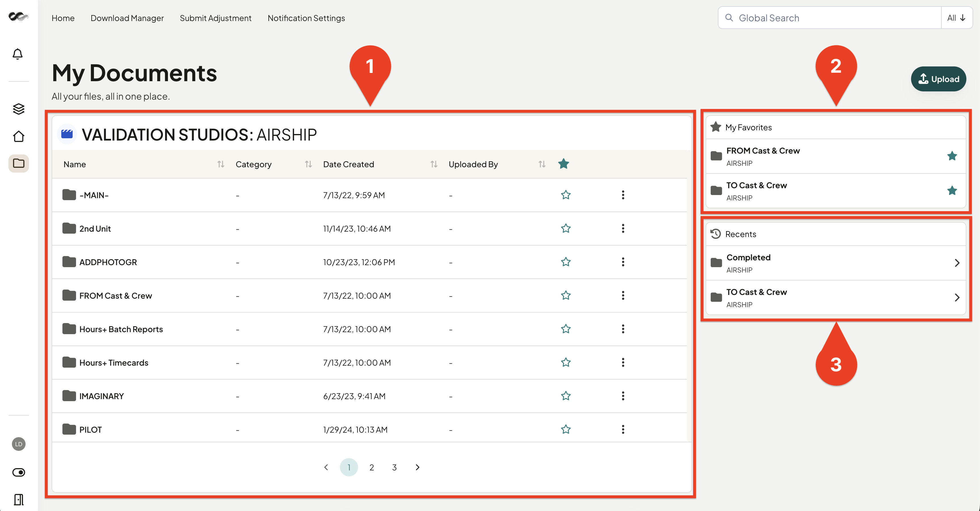
Task: Click the Upload button
Action: [x=938, y=79]
